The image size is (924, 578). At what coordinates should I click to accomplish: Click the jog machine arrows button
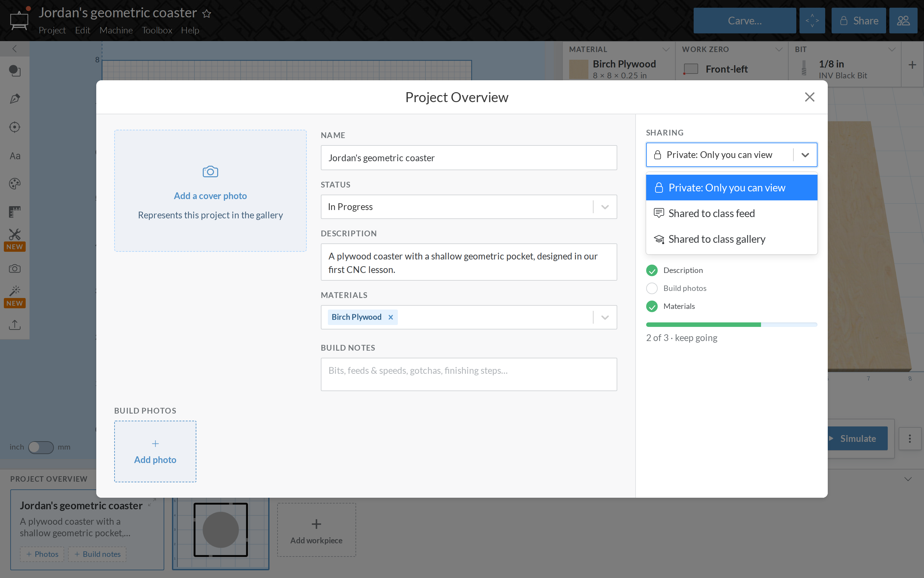812,21
